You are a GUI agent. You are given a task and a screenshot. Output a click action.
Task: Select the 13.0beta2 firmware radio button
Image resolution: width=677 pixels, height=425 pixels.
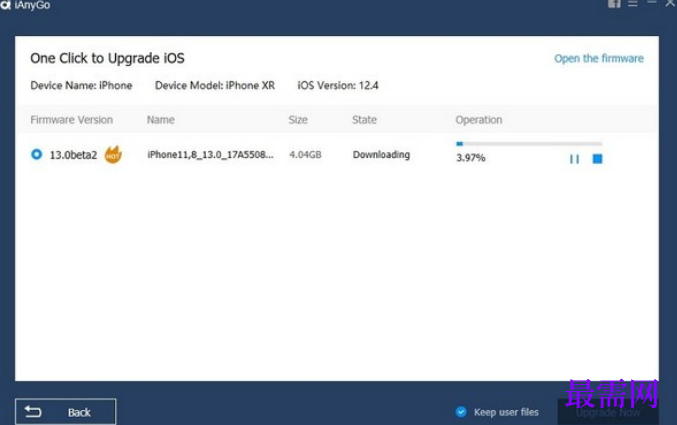tap(37, 154)
